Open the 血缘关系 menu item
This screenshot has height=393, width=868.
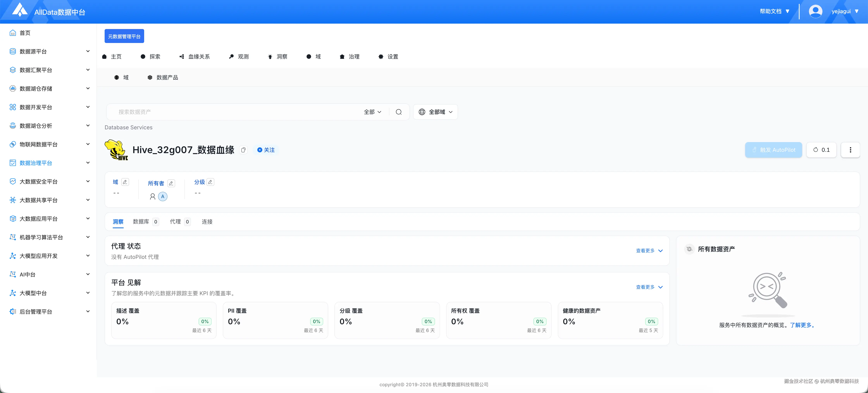[195, 57]
